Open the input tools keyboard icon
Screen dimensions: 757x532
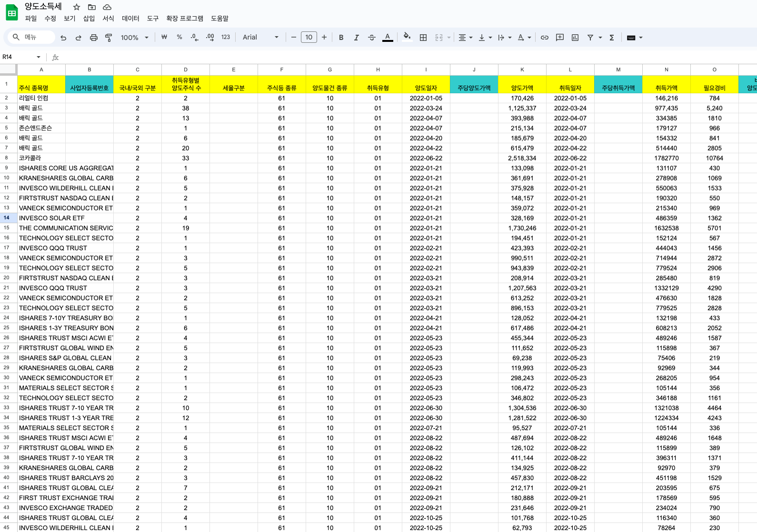click(x=631, y=38)
